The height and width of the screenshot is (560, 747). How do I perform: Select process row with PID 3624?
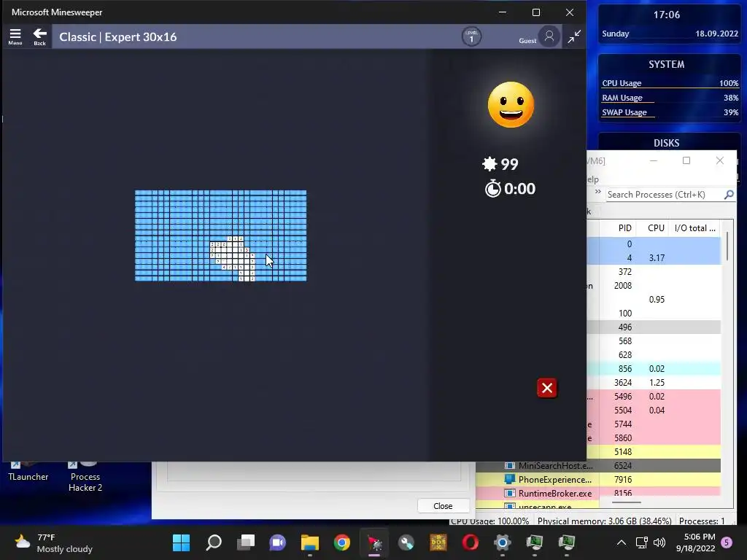click(654, 382)
